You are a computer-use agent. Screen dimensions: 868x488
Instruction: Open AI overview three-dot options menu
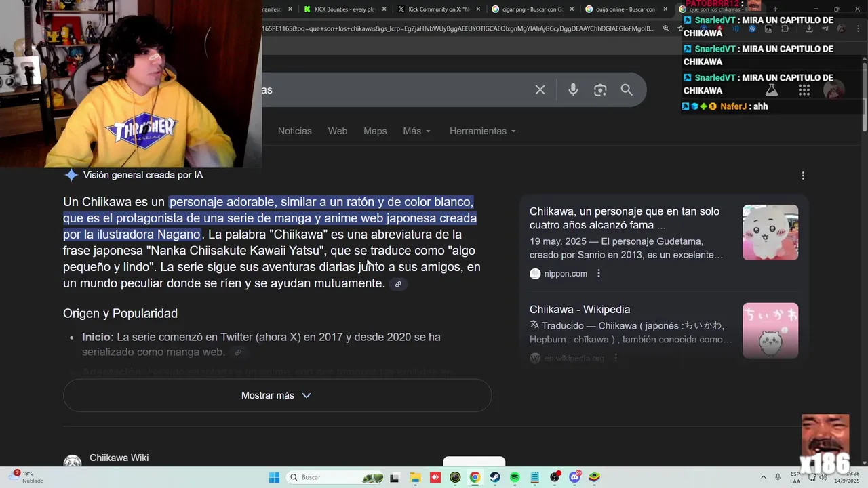pyautogui.click(x=803, y=176)
